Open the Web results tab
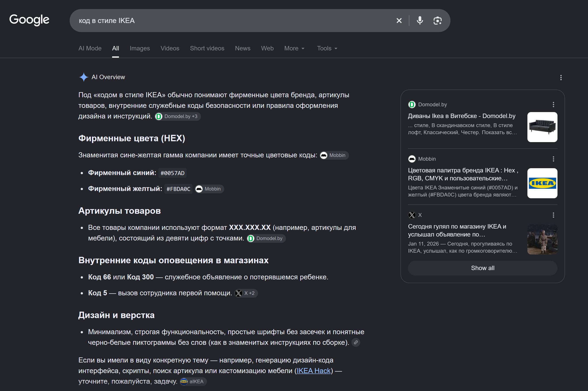Image resolution: width=588 pixels, height=391 pixels. [267, 48]
